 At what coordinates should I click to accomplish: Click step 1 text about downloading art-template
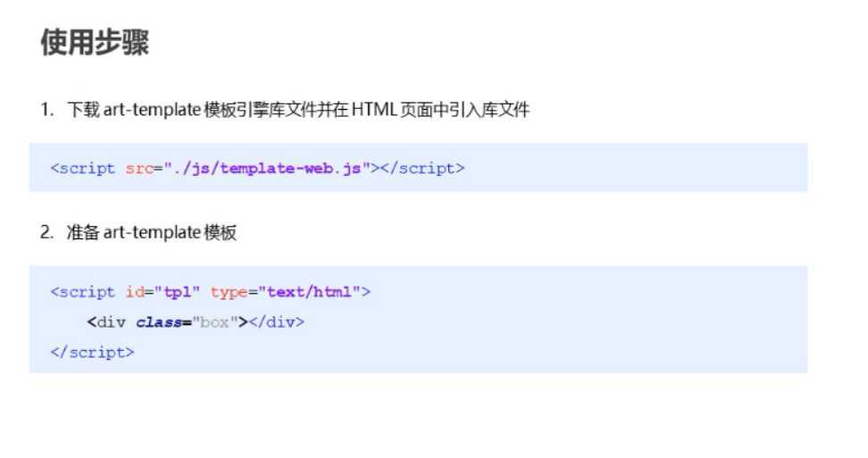(x=285, y=110)
